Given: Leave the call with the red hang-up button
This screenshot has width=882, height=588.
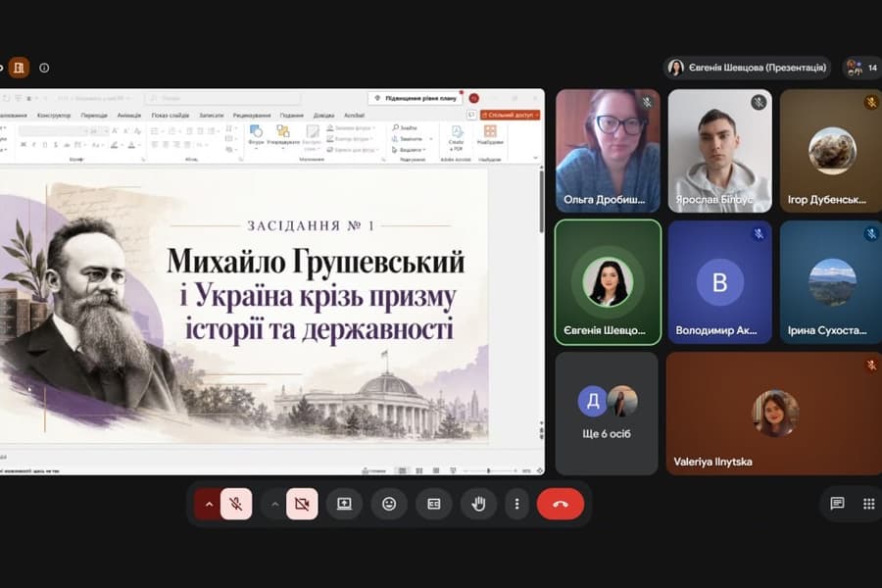Looking at the screenshot, I should click(561, 504).
